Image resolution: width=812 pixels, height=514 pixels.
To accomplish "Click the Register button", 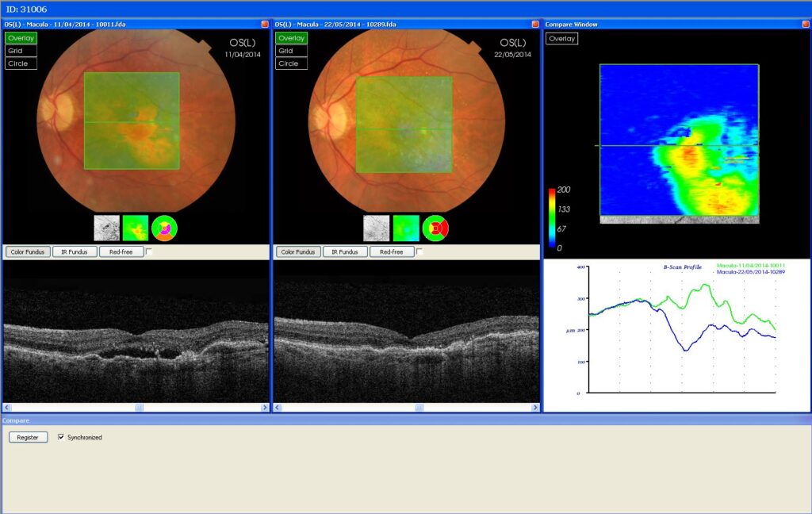I will coord(28,437).
